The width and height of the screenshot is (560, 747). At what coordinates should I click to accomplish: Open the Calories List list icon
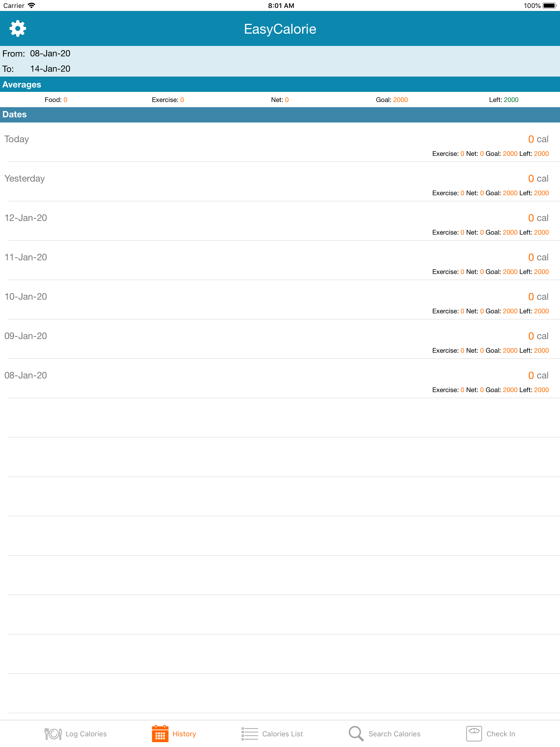coord(249,734)
